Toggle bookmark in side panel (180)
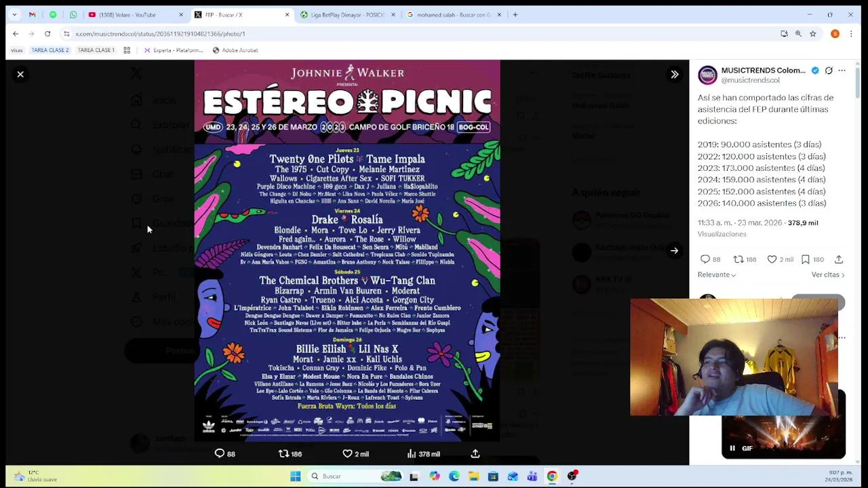Screen dimensions: 868x488 [812, 259]
